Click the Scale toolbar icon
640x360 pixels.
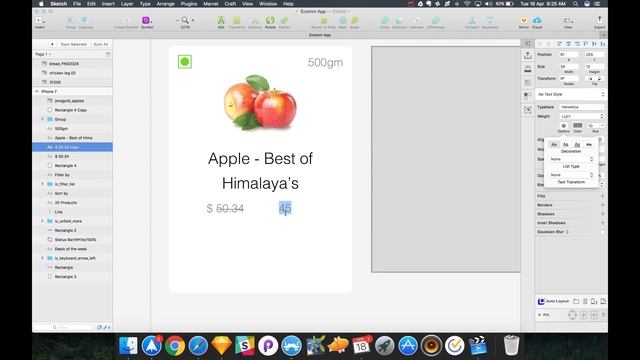pyautogui.click(x=355, y=20)
